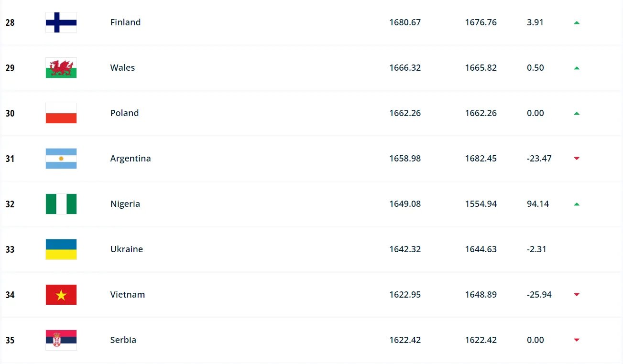Click the Argentina team name
The height and width of the screenshot is (364, 623).
pos(131,159)
